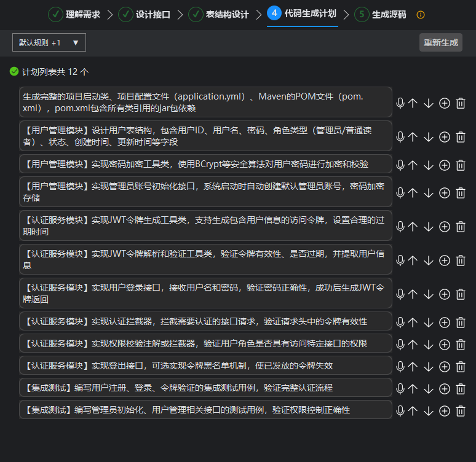Viewport: 476px width, 462px height.
Task: Delete the authentication interceptor plan item
Action: pos(461,322)
